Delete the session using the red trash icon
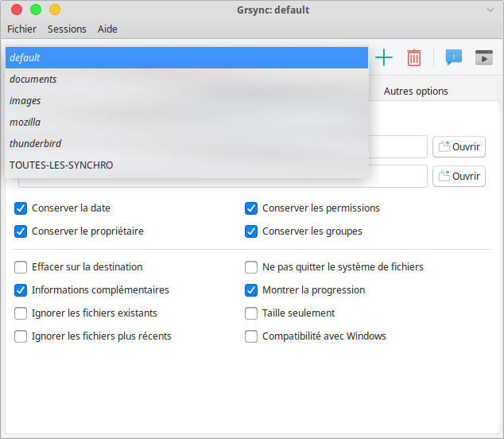Viewport: 504px width, 439px height. point(414,57)
